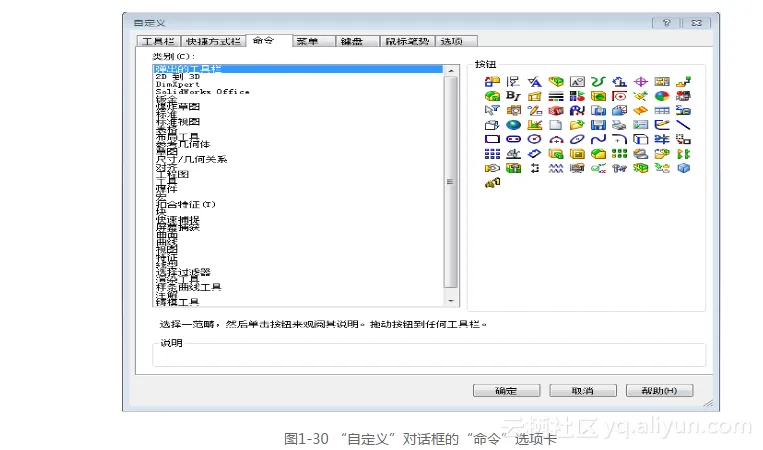Image resolution: width=763 pixels, height=450 pixels.
Task: Click the category list scrollbar thumb
Action: click(x=451, y=182)
